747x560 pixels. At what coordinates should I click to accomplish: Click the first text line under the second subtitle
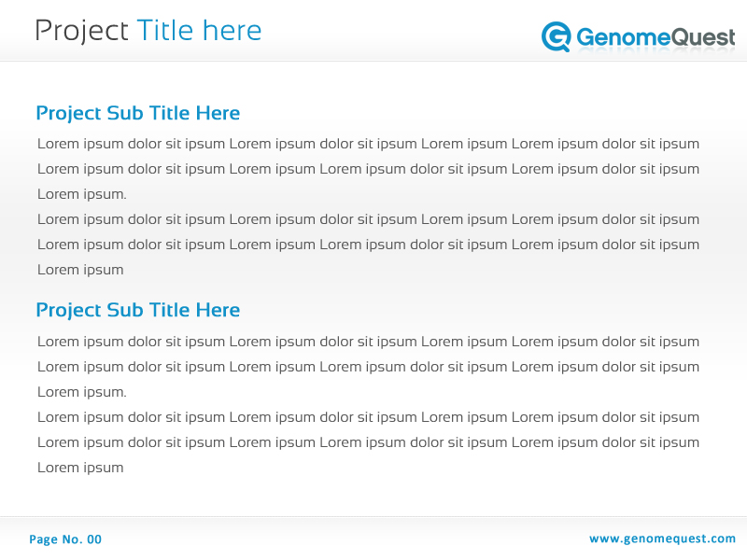(x=368, y=342)
